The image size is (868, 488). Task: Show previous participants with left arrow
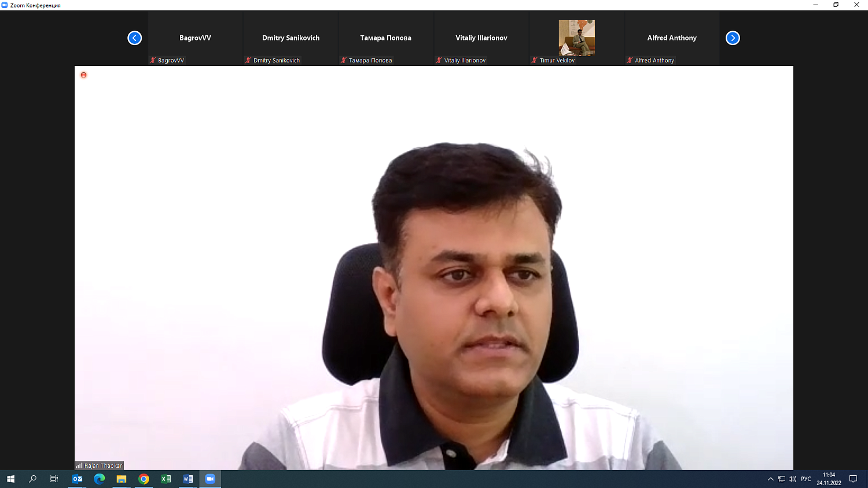(134, 38)
